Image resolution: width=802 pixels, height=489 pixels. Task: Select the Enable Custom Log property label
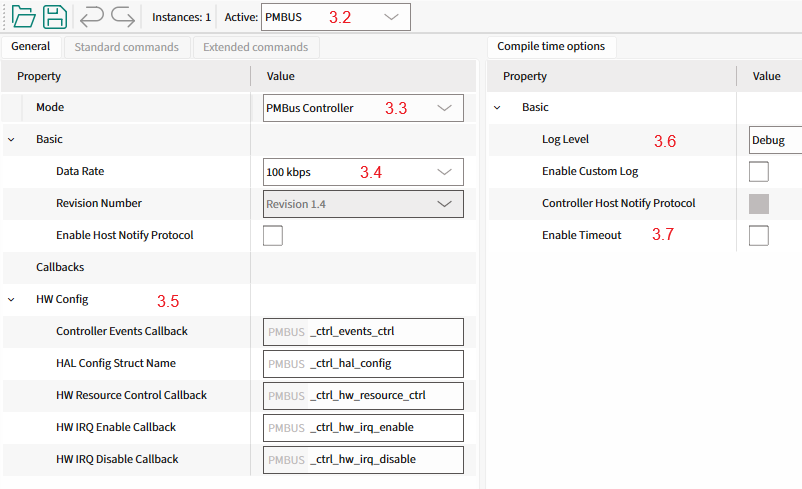(x=590, y=171)
